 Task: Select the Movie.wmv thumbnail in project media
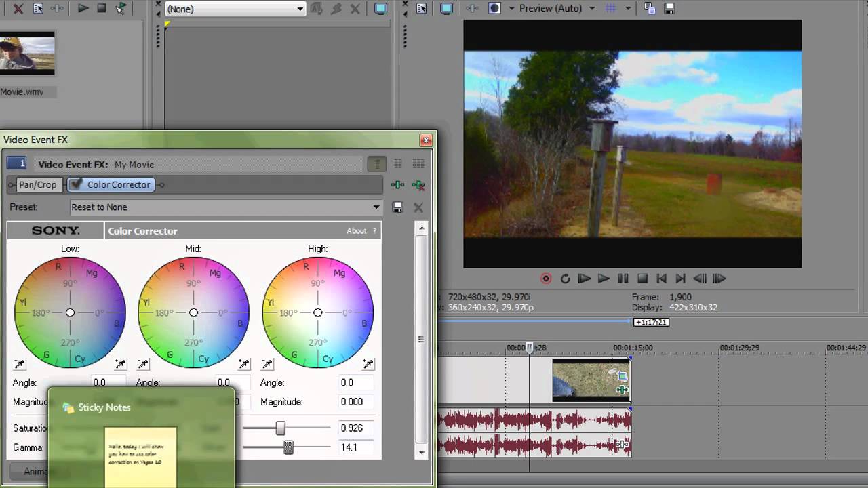[27, 54]
